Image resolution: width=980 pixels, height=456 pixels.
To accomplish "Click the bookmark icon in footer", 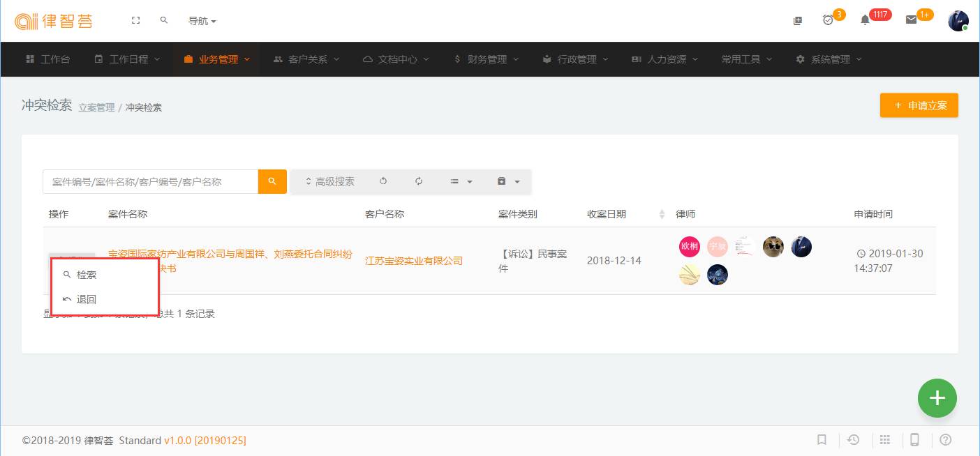I will [x=822, y=440].
